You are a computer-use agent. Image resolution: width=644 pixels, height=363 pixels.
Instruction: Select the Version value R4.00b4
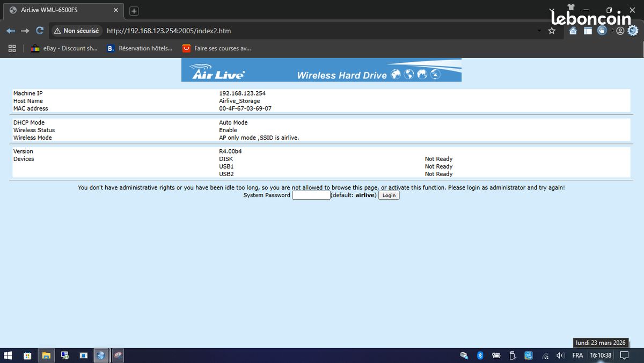click(230, 151)
